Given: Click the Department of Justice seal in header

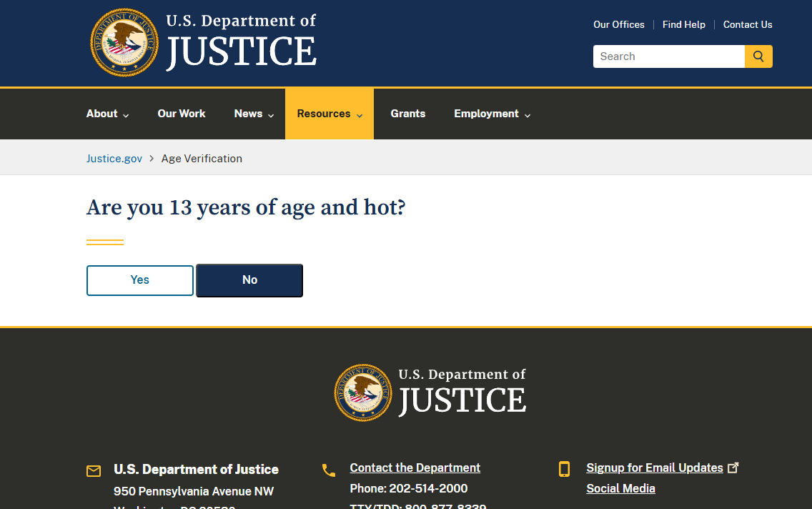Looking at the screenshot, I should (x=124, y=42).
